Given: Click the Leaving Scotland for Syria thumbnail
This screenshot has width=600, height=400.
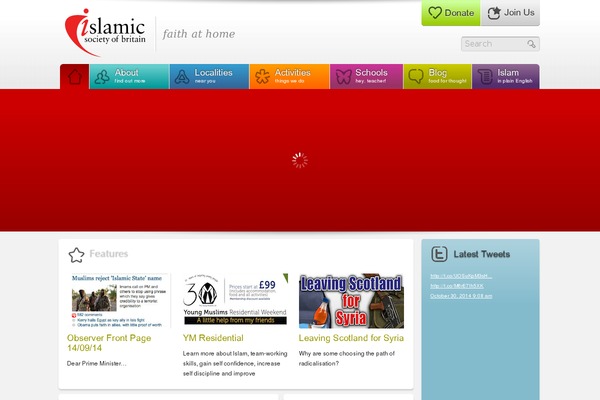Looking at the screenshot, I should click(351, 301).
